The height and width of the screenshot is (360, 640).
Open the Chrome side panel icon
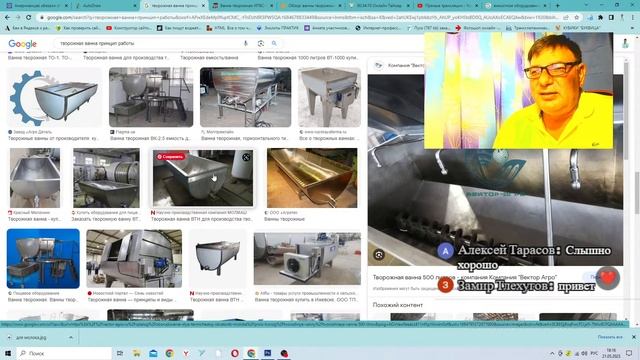click(611, 18)
